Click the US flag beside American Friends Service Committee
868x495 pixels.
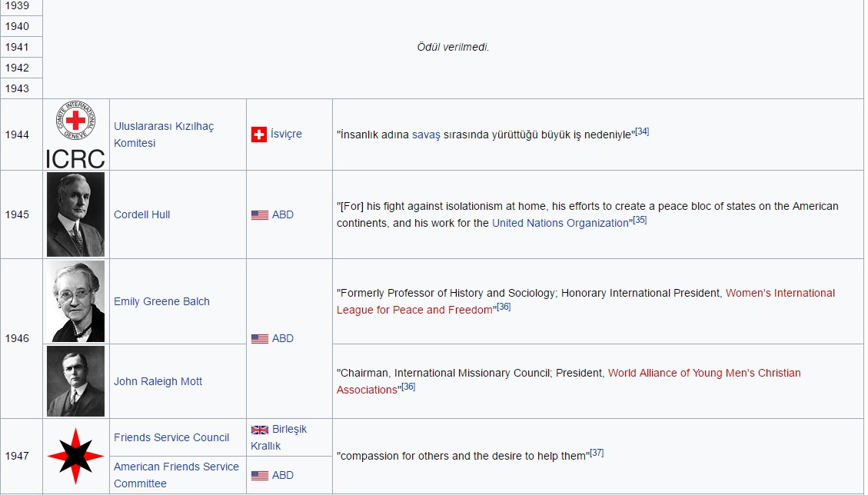260,475
